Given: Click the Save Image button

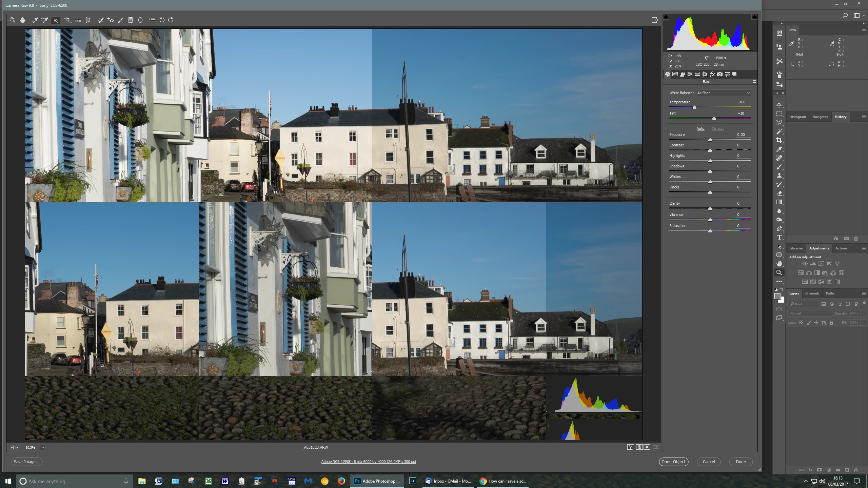Looking at the screenshot, I should click(27, 462).
